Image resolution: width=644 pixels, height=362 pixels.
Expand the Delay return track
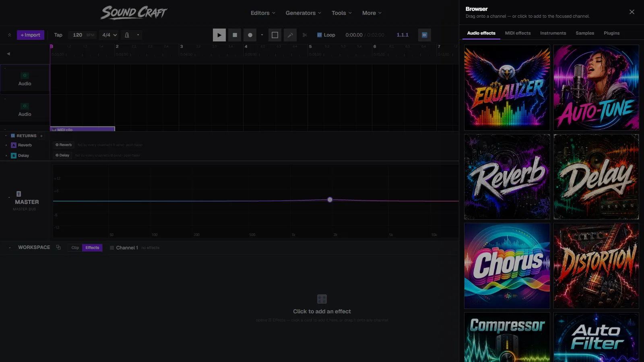coord(6,156)
